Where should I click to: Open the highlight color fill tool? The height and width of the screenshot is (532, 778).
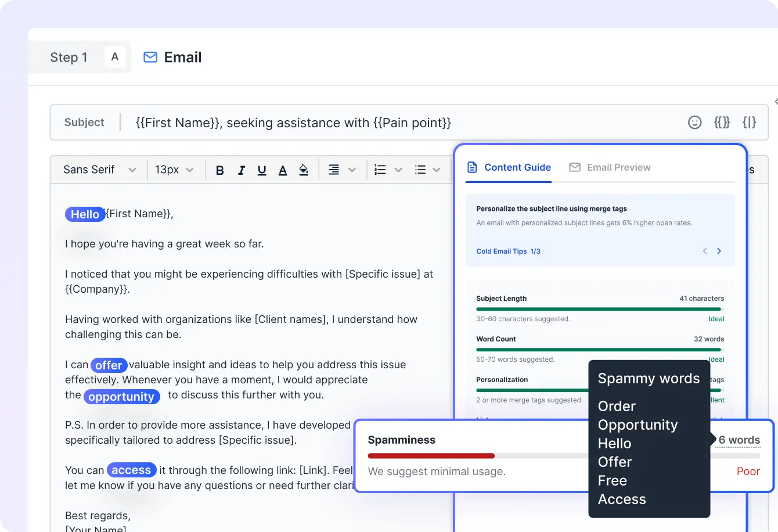(x=304, y=170)
